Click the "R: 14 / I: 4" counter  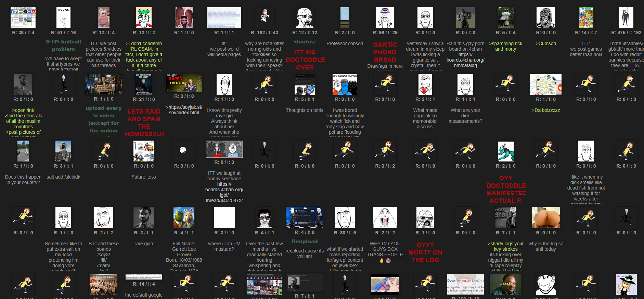pos(144,284)
